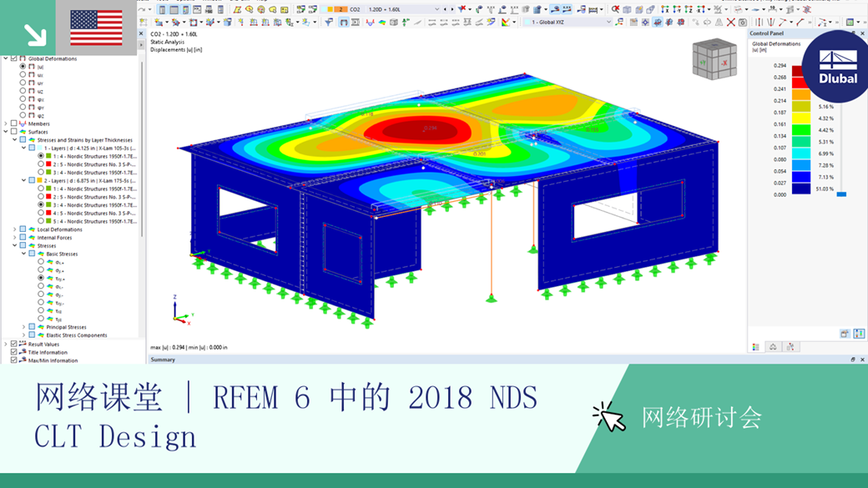Select the uz deformation radio button
The image size is (868, 488).
(23, 91)
